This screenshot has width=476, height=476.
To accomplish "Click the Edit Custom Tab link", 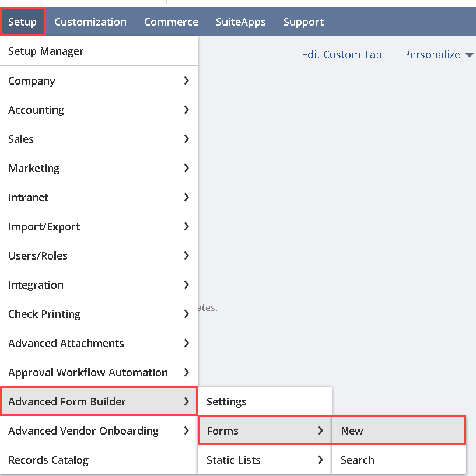I will (x=341, y=55).
